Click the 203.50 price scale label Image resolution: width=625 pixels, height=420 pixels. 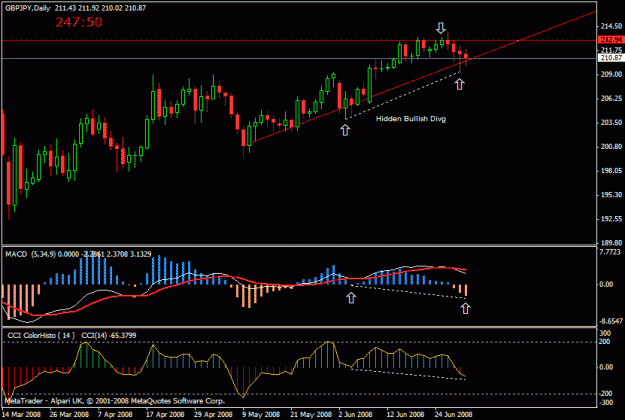(x=611, y=122)
